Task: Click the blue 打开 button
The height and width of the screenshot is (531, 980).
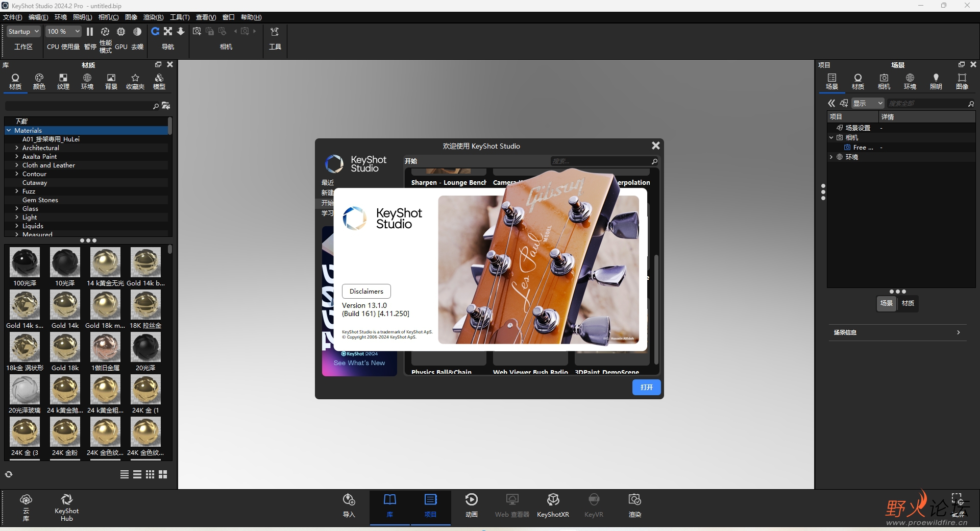Action: 647,388
